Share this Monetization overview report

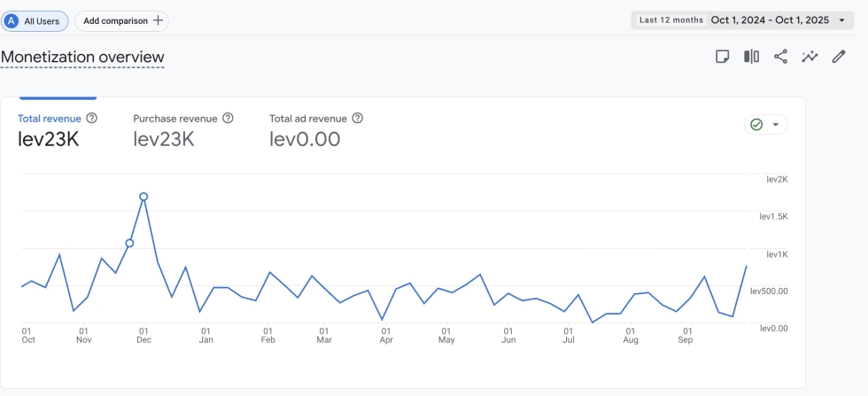780,57
